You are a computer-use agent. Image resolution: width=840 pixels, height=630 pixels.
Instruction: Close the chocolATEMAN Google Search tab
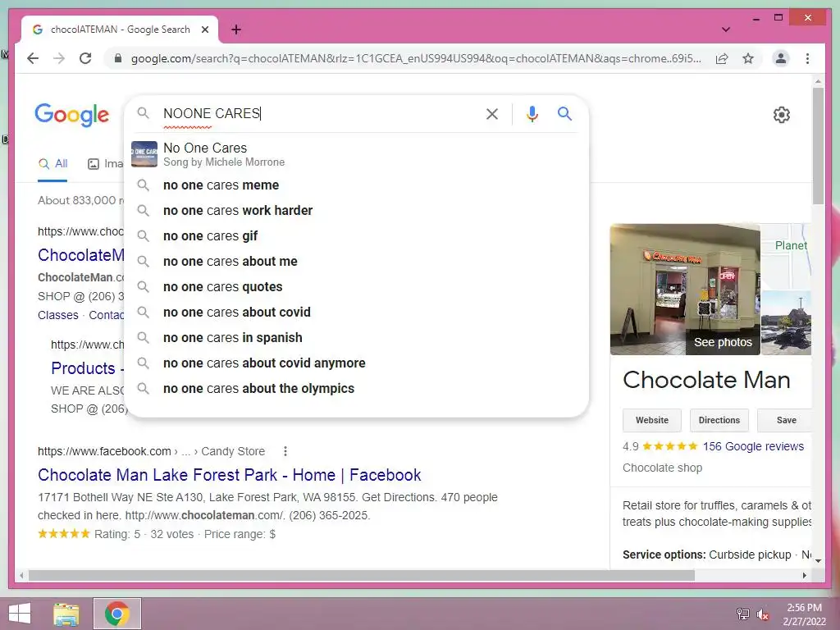tap(204, 30)
